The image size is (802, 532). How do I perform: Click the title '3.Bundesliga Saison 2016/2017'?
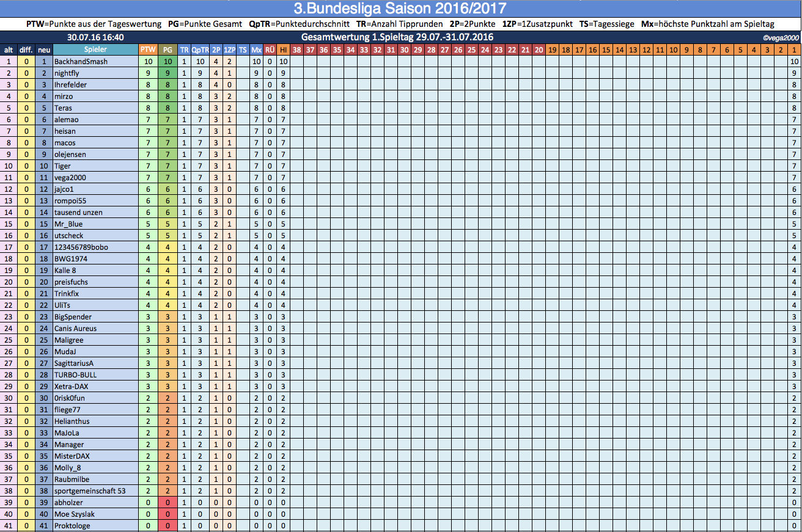click(x=400, y=9)
